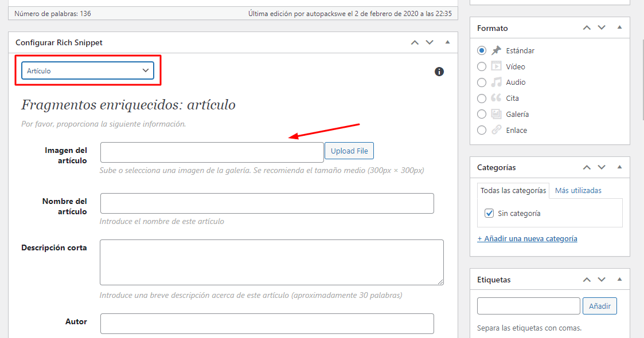Click the Vídeo format icon
This screenshot has width=644, height=338.
tap(497, 66)
